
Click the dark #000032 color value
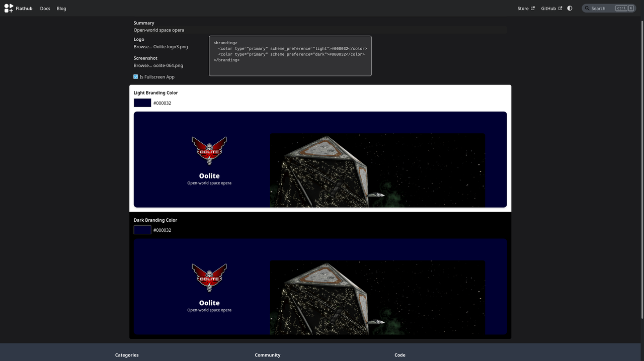click(162, 230)
